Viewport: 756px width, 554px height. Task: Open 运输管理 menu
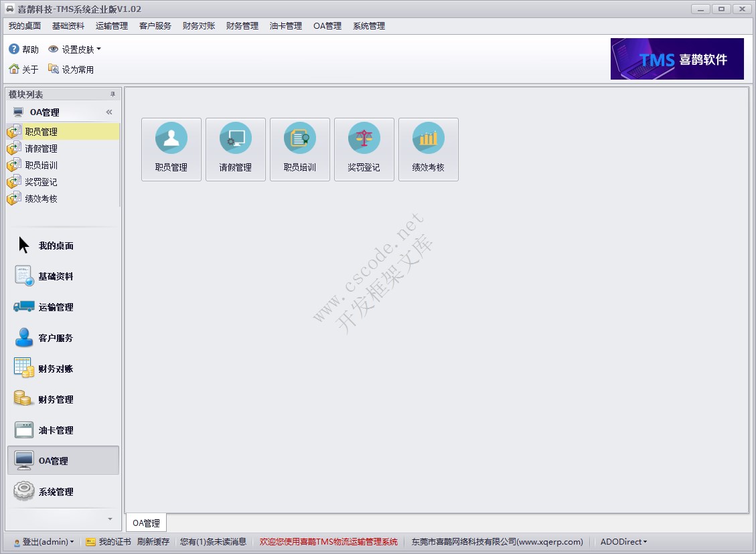click(x=111, y=26)
